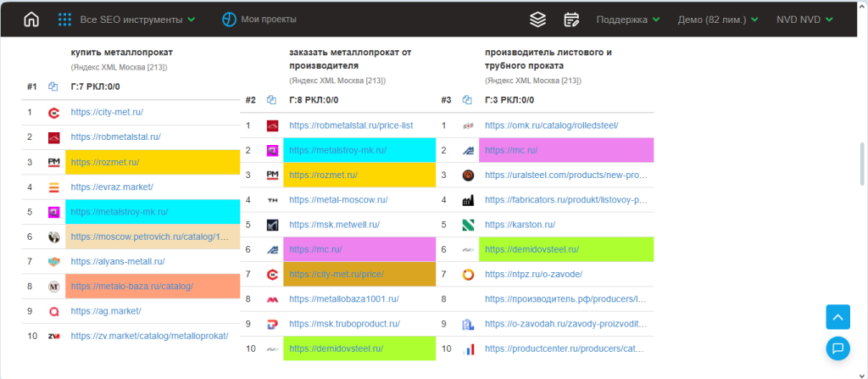
Task: Open the layers stack icon in the header
Action: 537,20
